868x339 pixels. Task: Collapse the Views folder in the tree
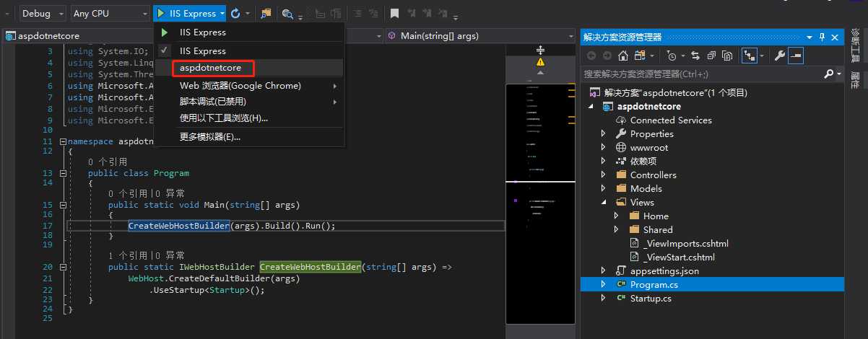coord(604,203)
